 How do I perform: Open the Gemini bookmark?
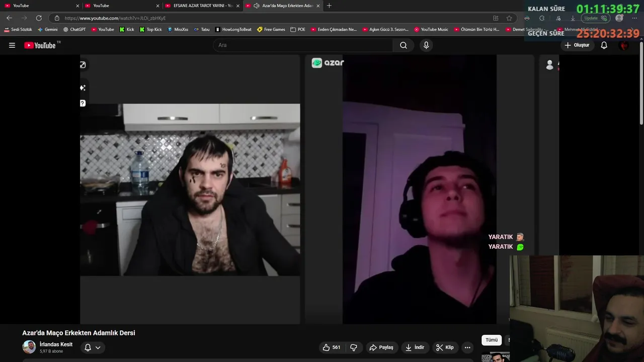point(47,30)
